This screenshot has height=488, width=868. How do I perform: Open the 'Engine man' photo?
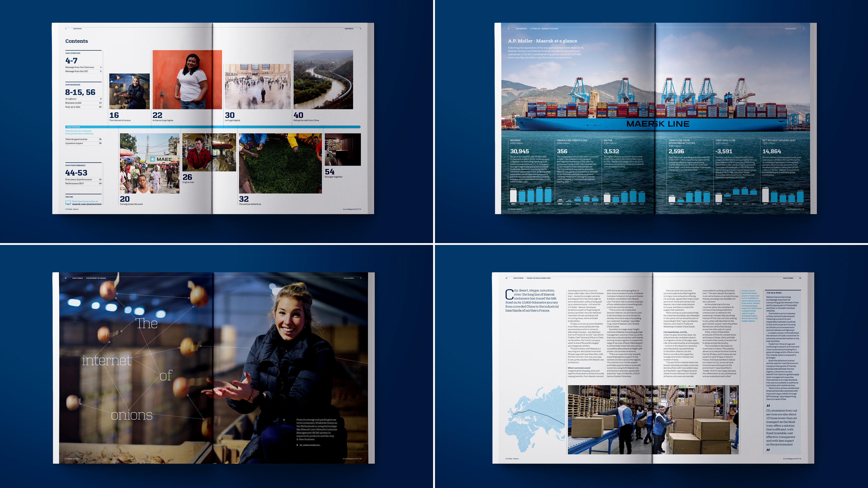(x=209, y=152)
